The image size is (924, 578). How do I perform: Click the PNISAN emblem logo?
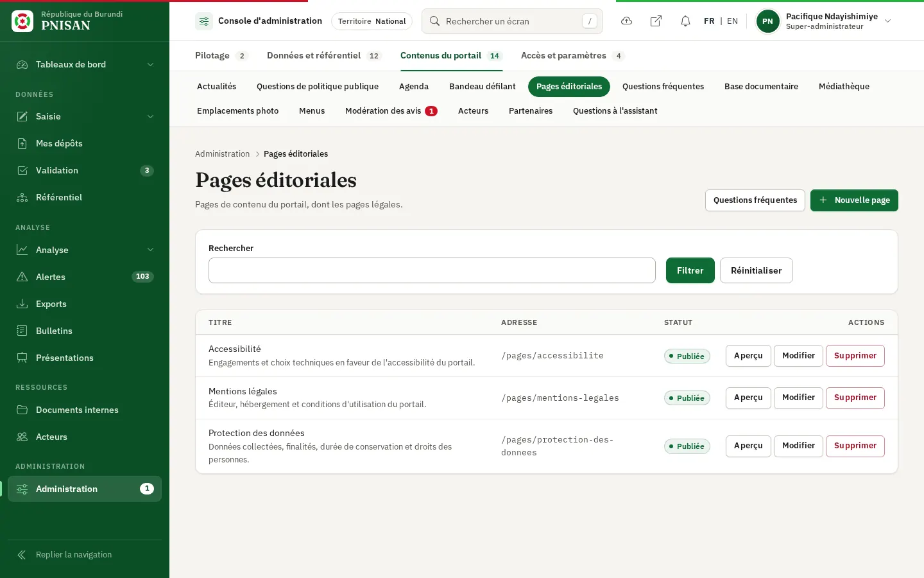[x=22, y=21]
